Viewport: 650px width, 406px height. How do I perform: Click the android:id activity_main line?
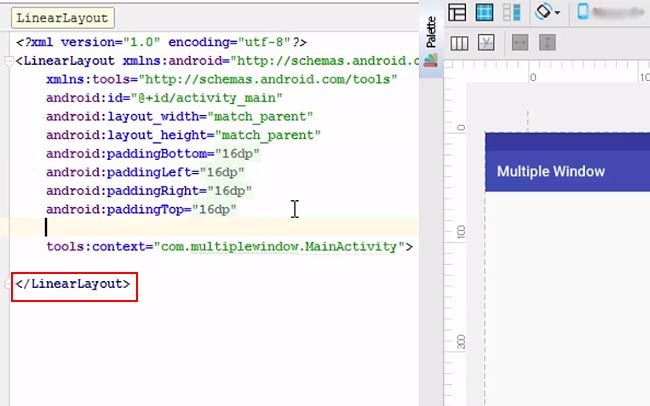164,98
